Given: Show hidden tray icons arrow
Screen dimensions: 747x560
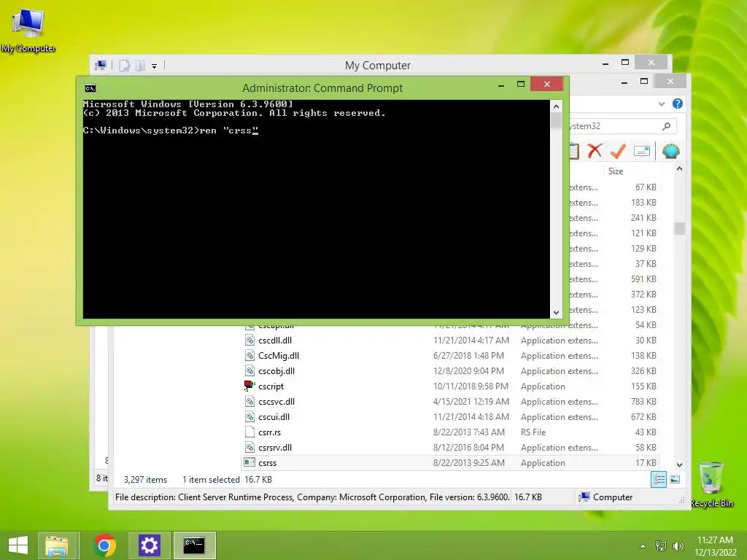Looking at the screenshot, I should click(x=643, y=546).
